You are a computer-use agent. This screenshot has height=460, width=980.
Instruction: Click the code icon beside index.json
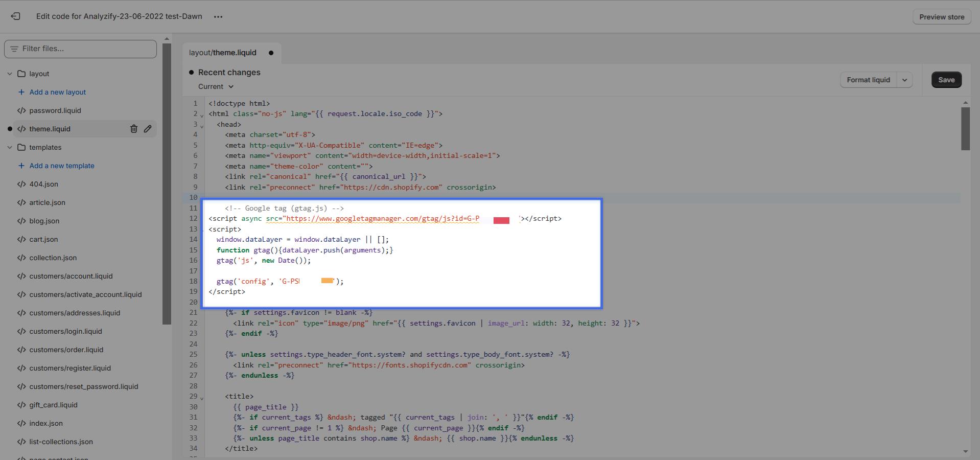(x=21, y=423)
